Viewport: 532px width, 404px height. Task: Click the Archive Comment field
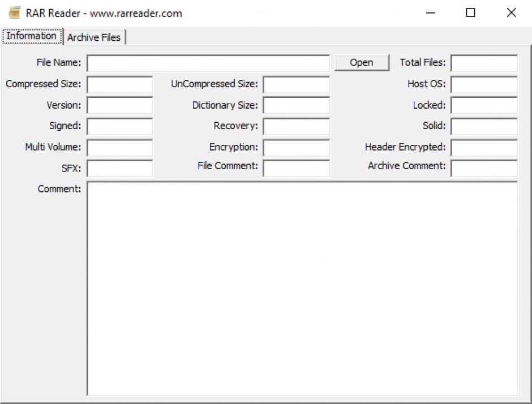click(x=484, y=168)
